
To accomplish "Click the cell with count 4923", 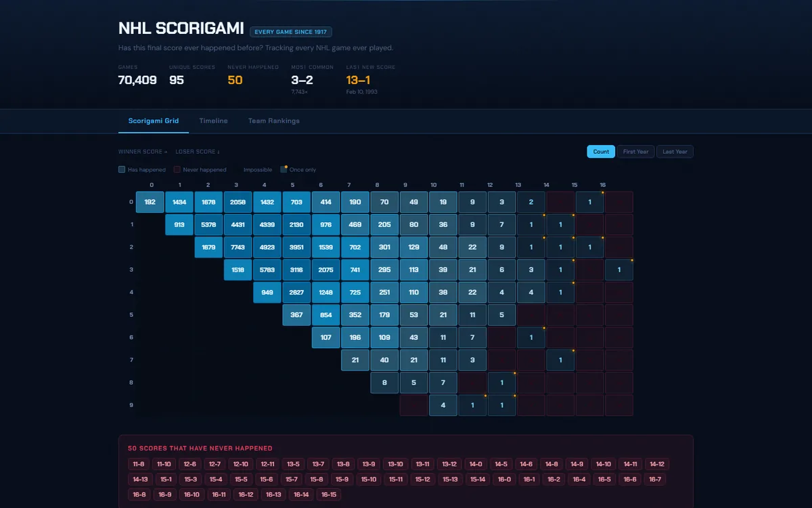I will [x=267, y=247].
